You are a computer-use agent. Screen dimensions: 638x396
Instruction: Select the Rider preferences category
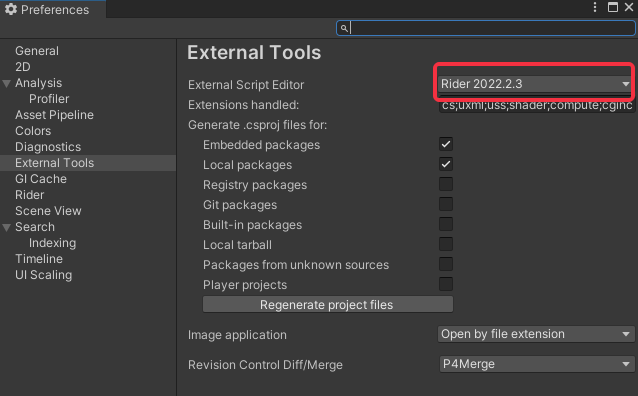tap(29, 195)
